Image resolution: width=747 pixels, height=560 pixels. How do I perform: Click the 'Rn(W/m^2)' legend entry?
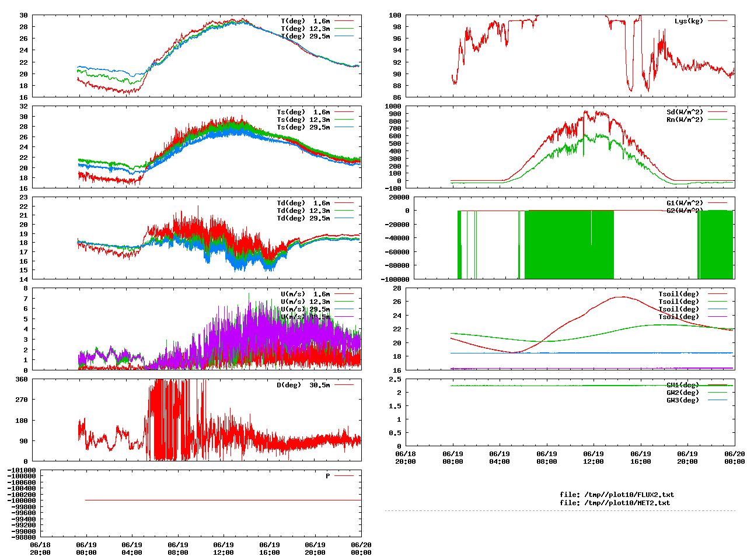tap(685, 120)
